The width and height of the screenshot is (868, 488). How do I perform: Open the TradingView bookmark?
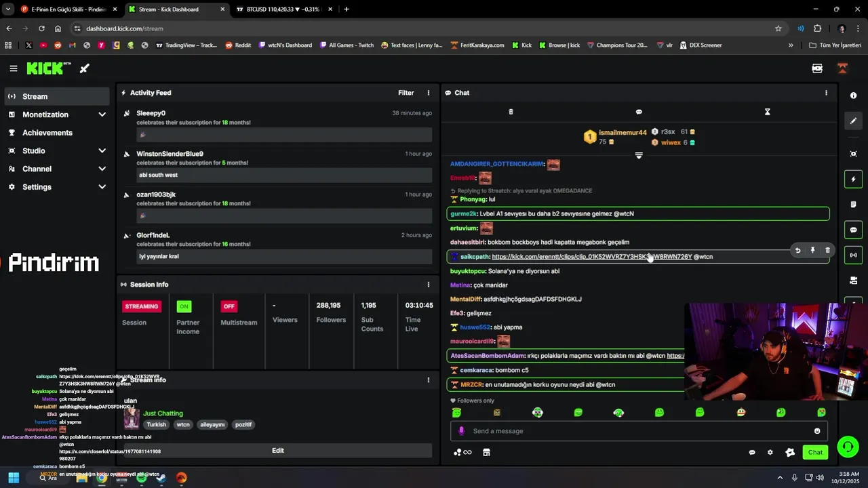[x=186, y=45]
